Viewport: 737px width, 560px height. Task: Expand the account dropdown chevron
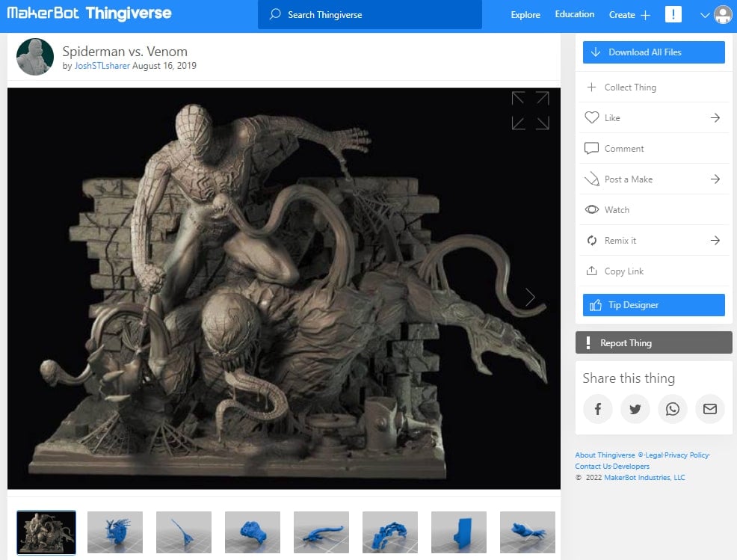pos(705,15)
